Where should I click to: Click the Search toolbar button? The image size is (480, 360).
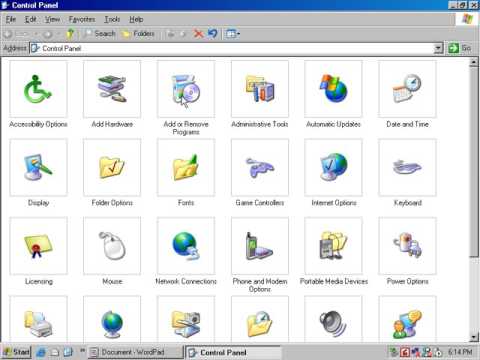click(99, 34)
